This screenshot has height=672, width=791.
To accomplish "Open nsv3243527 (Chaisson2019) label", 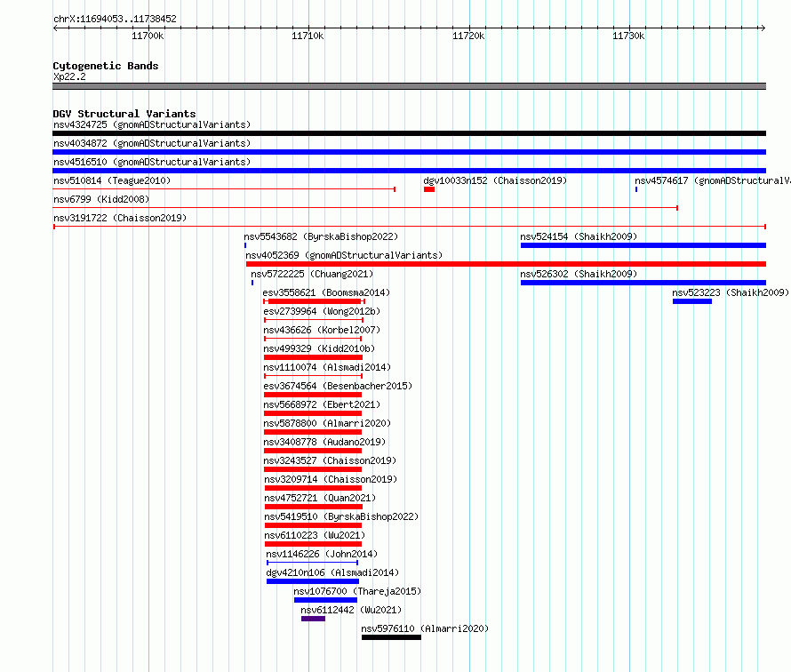I will click(330, 460).
